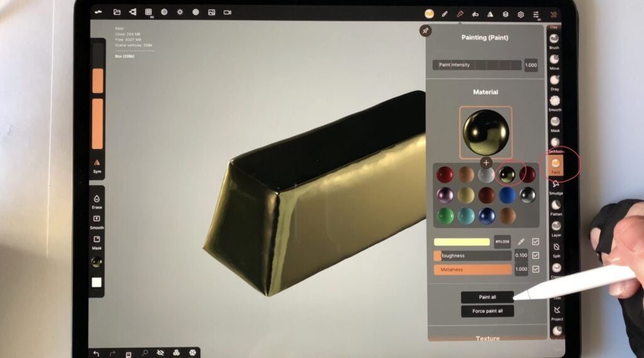Pick the Drag tool from the toolbar

tap(554, 80)
